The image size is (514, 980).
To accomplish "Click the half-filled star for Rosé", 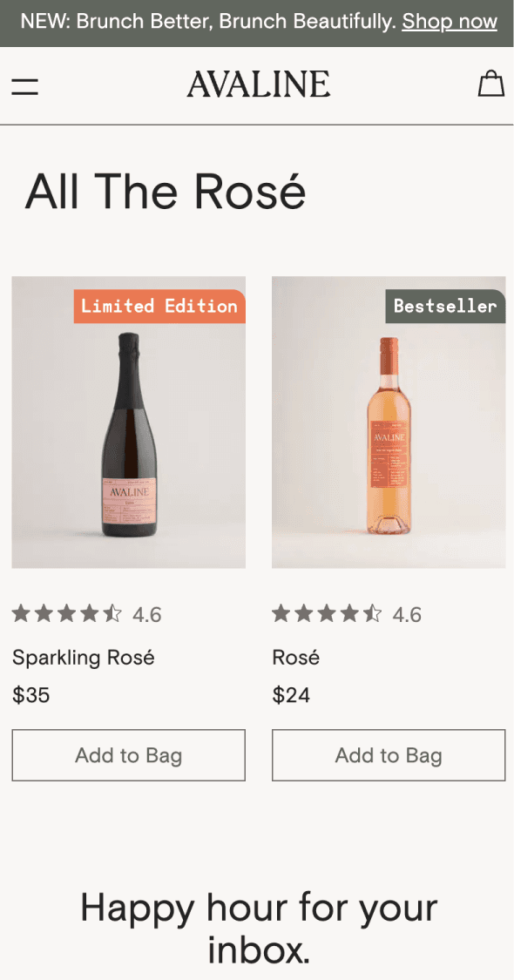I will (x=373, y=614).
